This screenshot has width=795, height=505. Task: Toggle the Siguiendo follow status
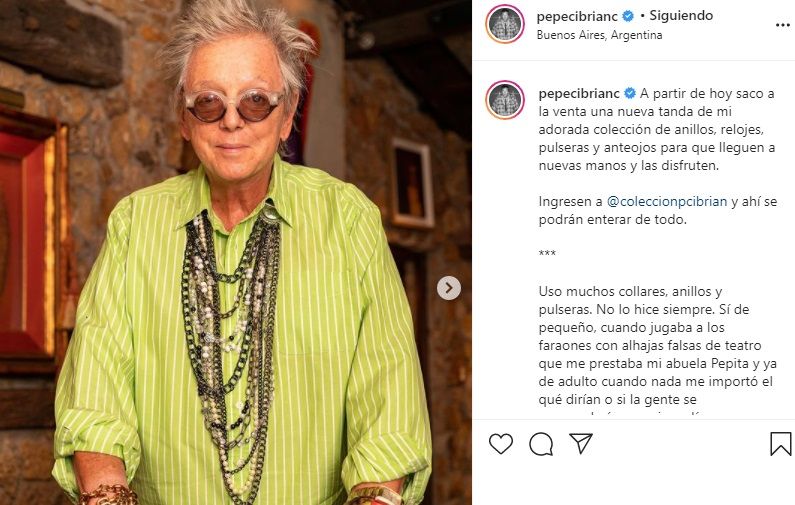(x=681, y=16)
